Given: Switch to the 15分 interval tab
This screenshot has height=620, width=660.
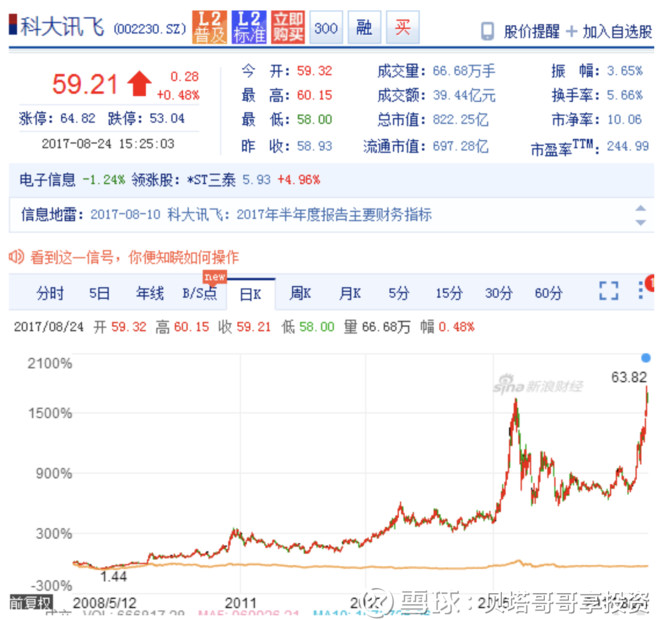Looking at the screenshot, I should click(x=449, y=293).
